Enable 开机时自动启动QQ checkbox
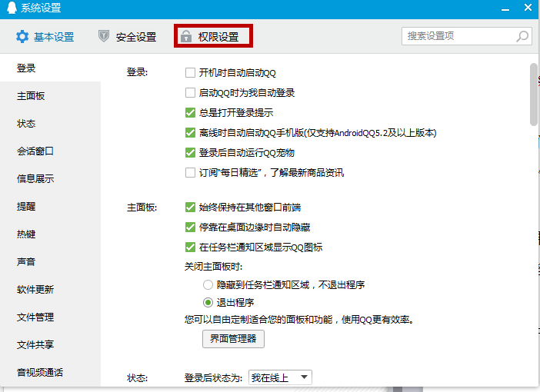 click(190, 72)
